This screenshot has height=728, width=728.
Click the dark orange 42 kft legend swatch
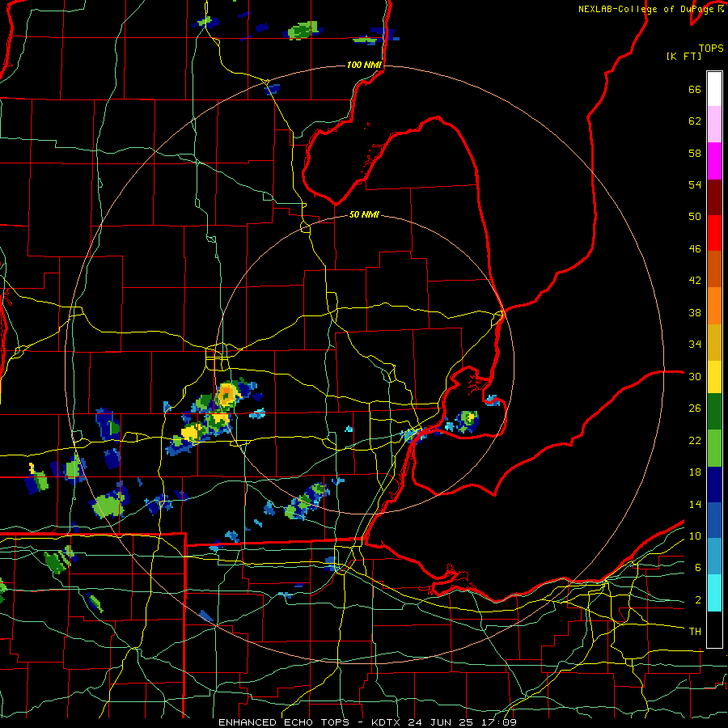pyautogui.click(x=714, y=269)
